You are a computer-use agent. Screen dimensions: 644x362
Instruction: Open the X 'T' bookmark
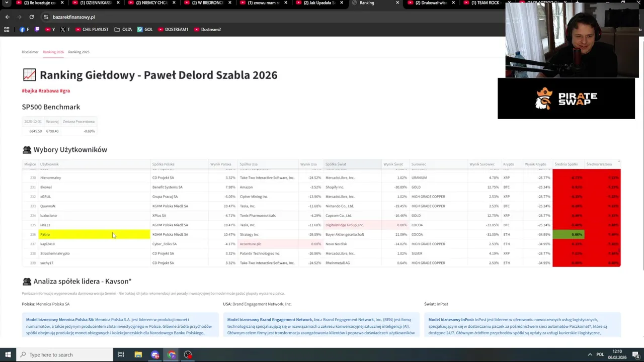tap(65, 29)
